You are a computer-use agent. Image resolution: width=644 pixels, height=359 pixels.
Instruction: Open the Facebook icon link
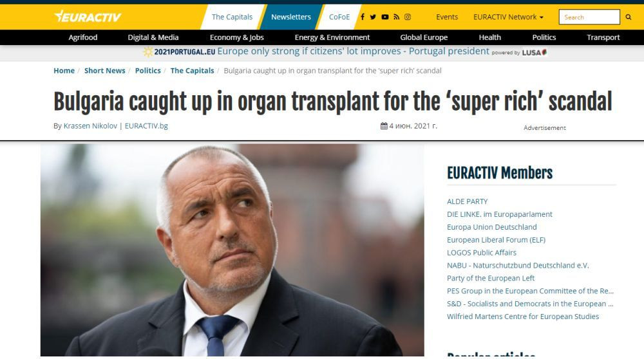click(x=363, y=17)
